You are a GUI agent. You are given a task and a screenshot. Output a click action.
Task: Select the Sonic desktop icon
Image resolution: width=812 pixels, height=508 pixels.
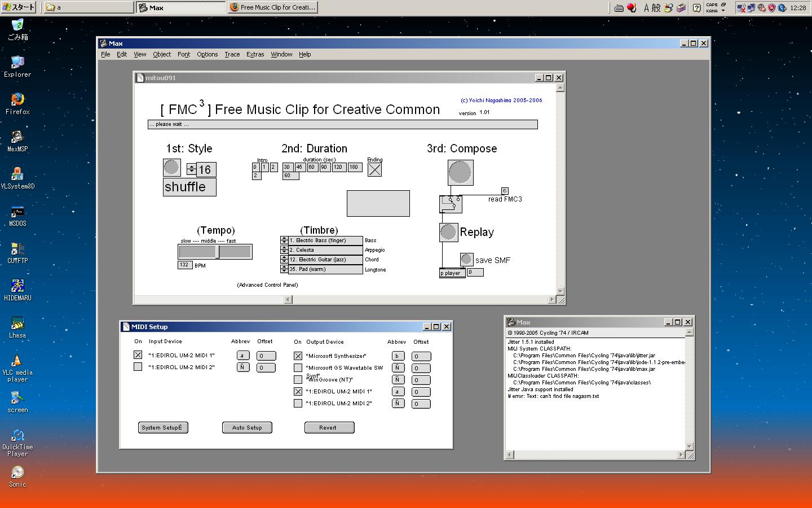[17, 476]
